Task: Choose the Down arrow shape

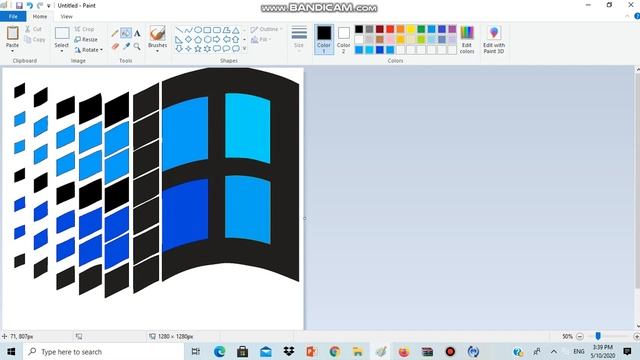Action: (x=179, y=49)
